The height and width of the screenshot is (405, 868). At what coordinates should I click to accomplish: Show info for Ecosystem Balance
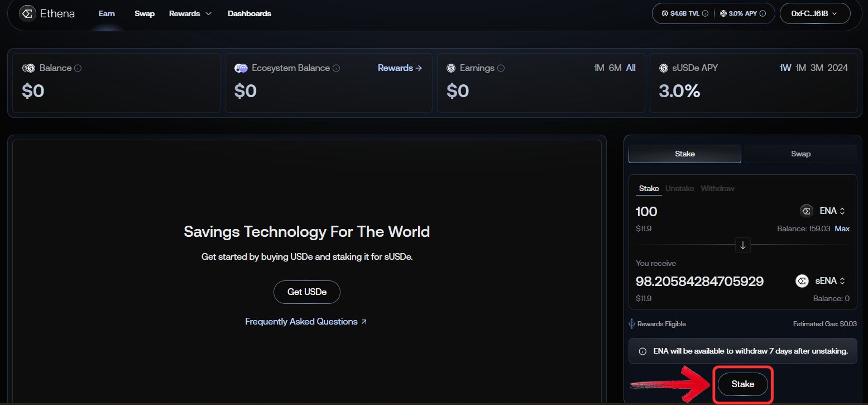pos(336,68)
